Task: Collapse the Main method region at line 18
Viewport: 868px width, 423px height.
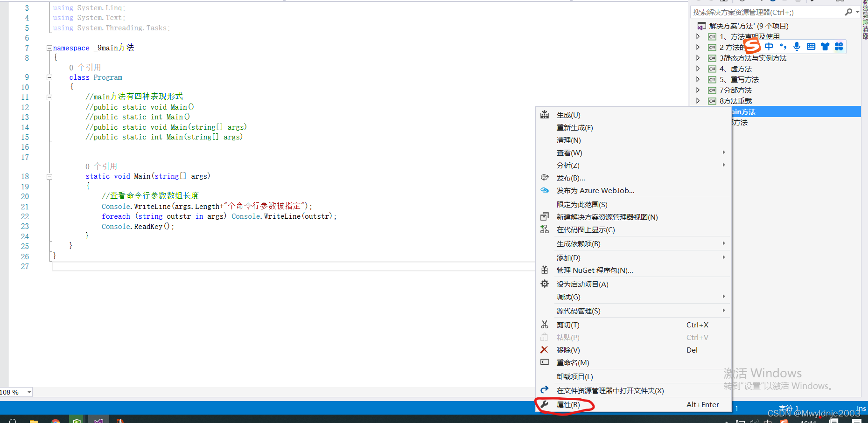Action: 49,176
